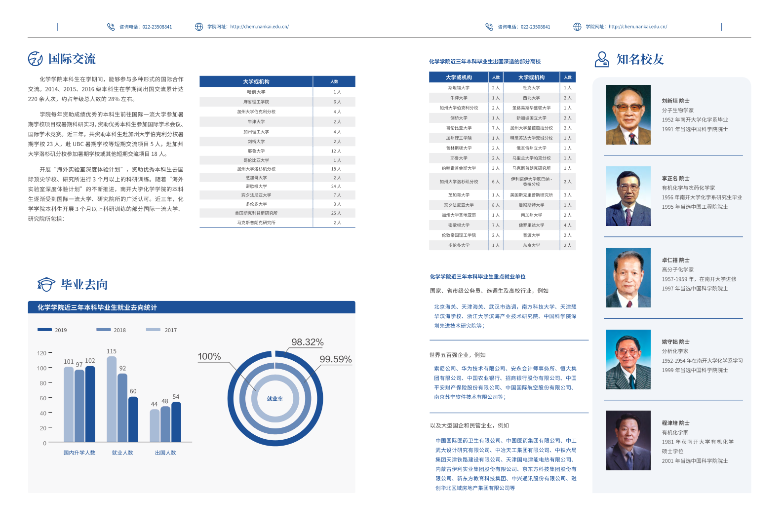
Task: Click the 2018 legend color swatch
Action: [104, 330]
